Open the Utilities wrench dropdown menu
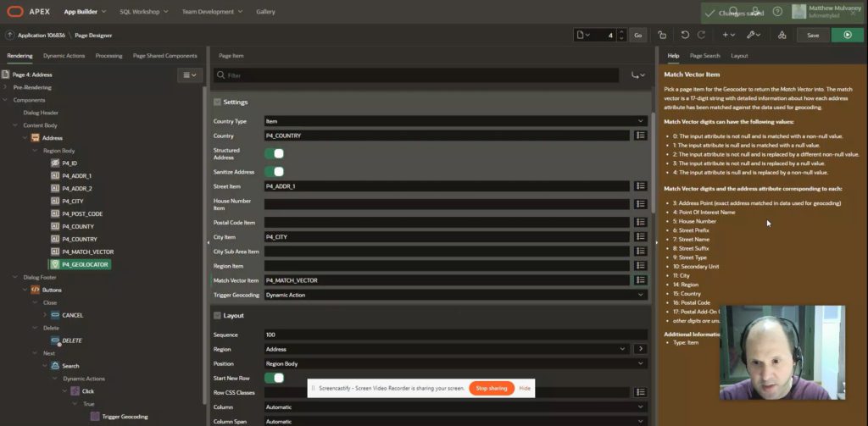868x426 pixels. 754,35
